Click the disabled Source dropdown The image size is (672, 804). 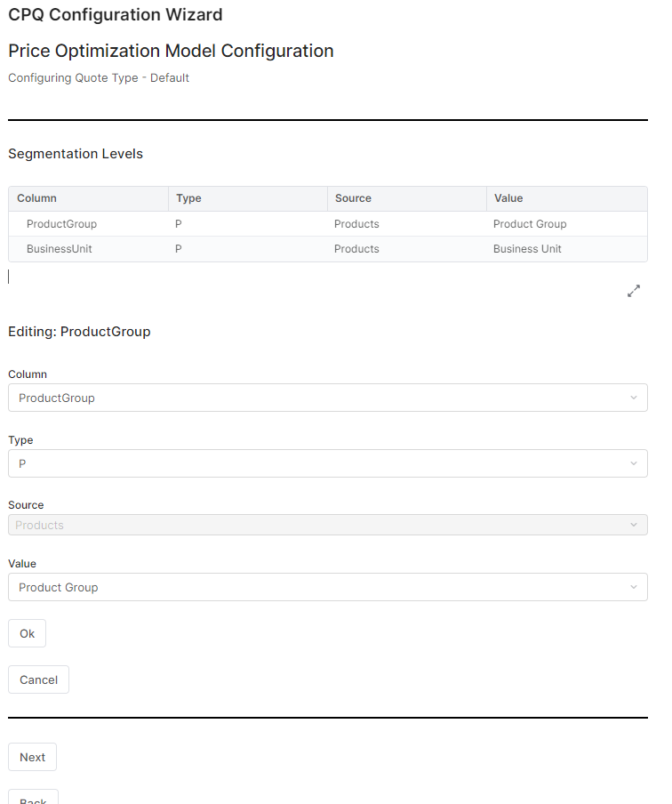(x=327, y=525)
